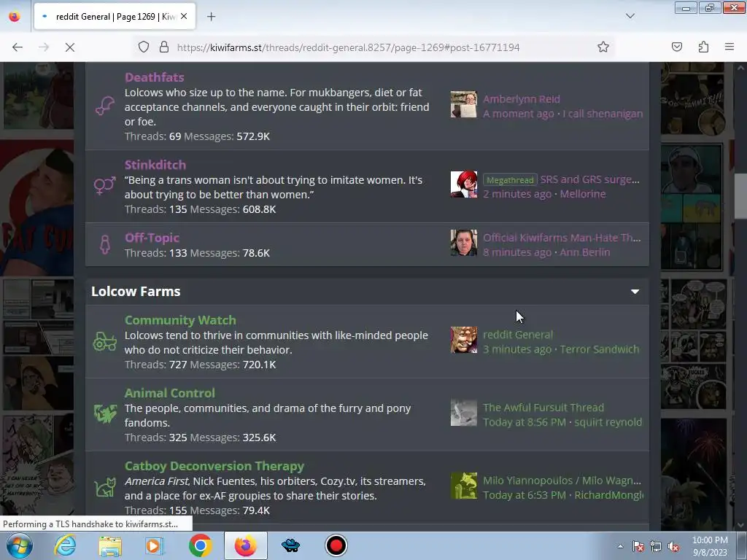747x560 pixels.
Task: Click the Firefox taskbar button
Action: click(x=245, y=545)
